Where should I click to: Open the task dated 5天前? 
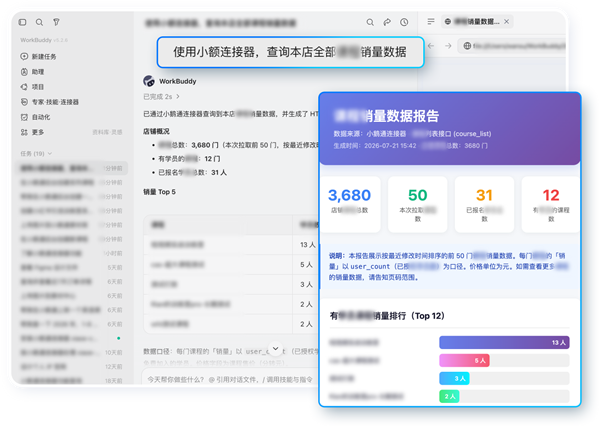click(71, 267)
